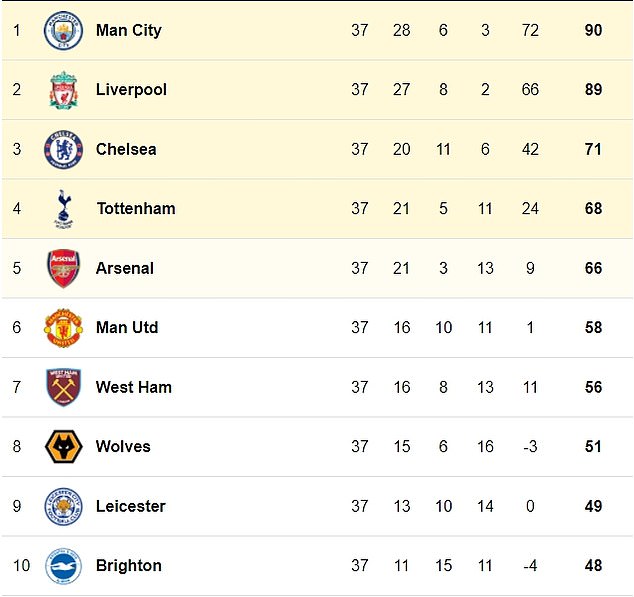Click the Arsenal cannon crest

[63, 268]
